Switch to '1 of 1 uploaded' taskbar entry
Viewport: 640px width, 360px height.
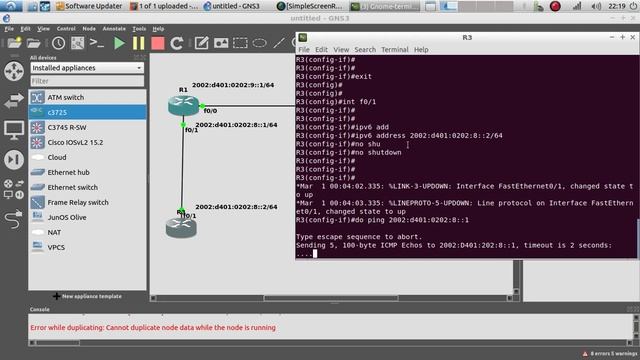164,6
